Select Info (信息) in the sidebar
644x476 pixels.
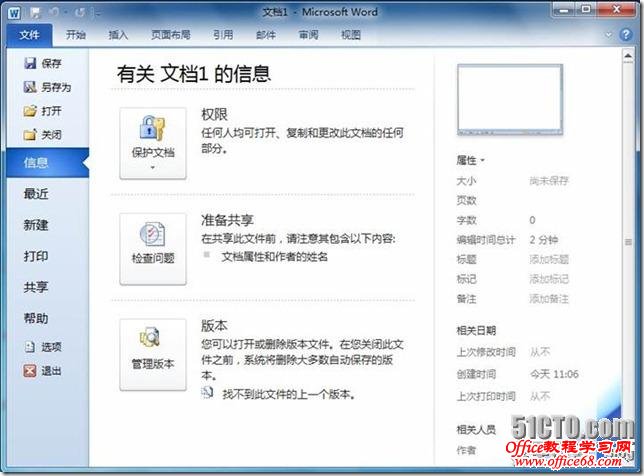point(48,163)
